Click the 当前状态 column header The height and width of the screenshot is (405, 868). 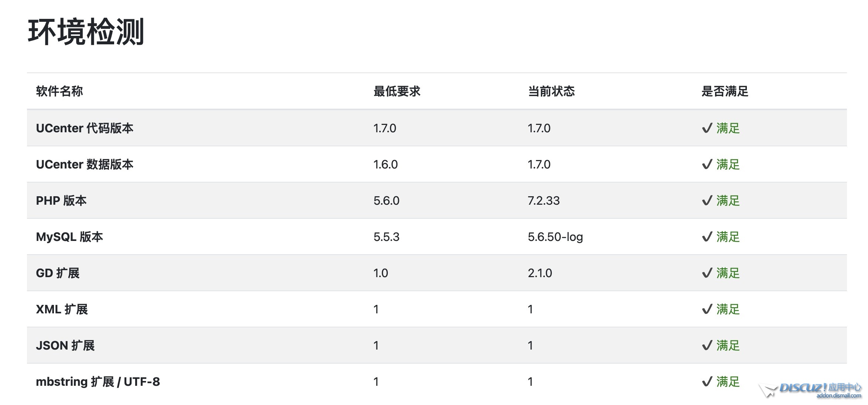click(551, 91)
